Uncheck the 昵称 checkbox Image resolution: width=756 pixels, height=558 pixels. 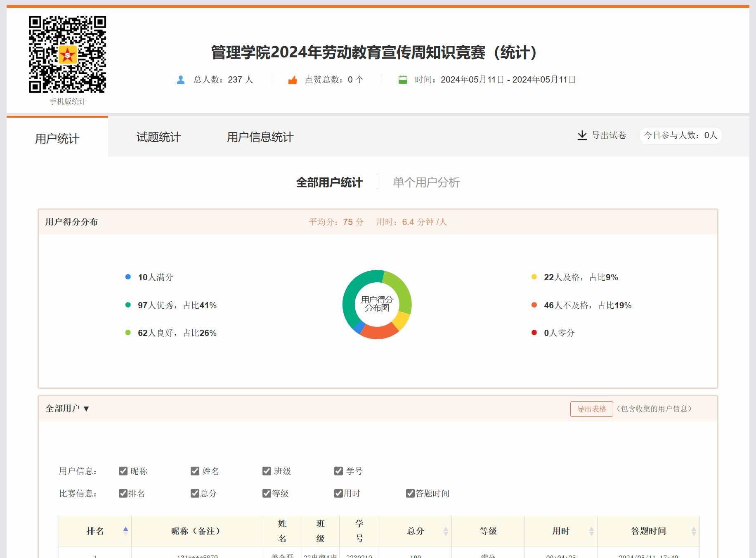(123, 471)
